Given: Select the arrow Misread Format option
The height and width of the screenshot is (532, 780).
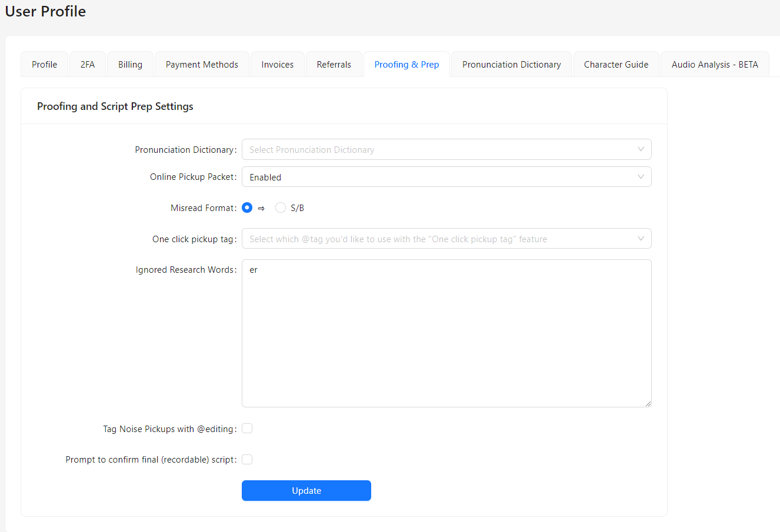Looking at the screenshot, I should coord(246,208).
